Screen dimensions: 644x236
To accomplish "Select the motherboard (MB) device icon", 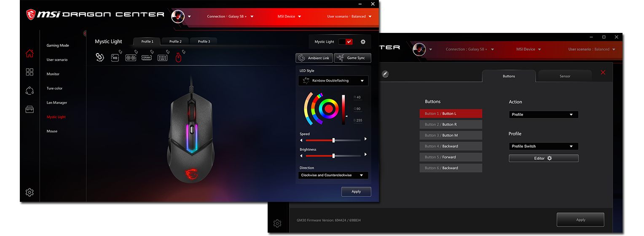I will pyautogui.click(x=115, y=58).
